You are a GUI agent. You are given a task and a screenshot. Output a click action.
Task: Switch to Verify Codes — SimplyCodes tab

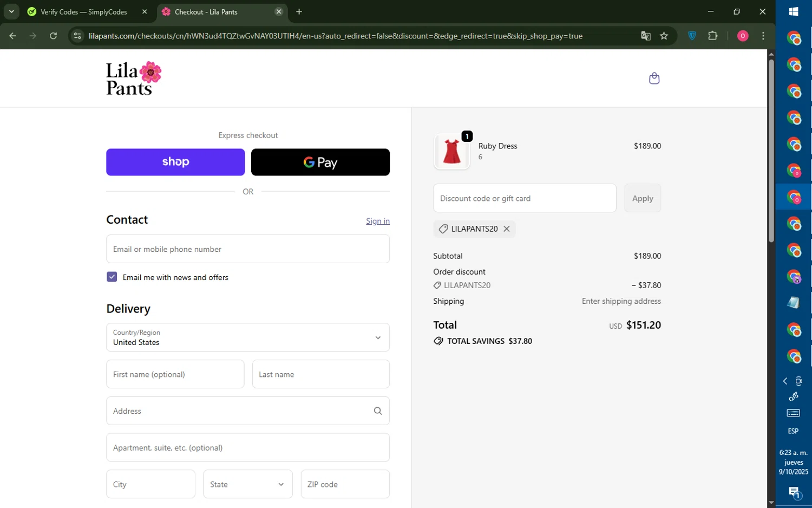(x=84, y=11)
